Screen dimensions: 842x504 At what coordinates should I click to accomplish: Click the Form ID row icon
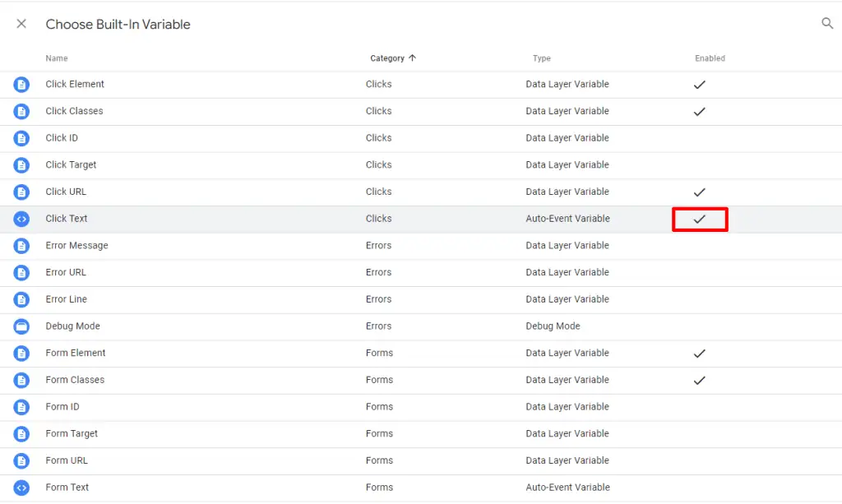tap(21, 407)
